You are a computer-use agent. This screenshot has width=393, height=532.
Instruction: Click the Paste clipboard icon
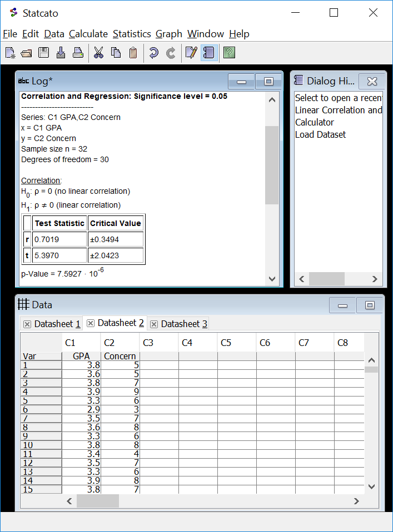133,53
